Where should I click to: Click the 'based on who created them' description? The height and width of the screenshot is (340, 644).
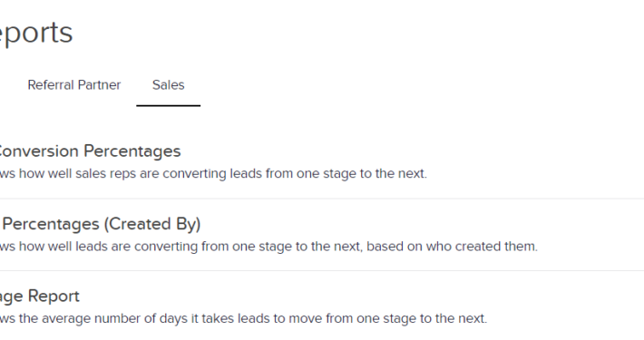tap(453, 247)
